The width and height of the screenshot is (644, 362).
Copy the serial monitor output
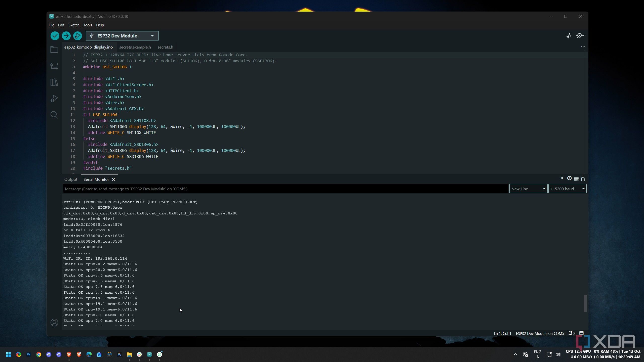pos(583,179)
